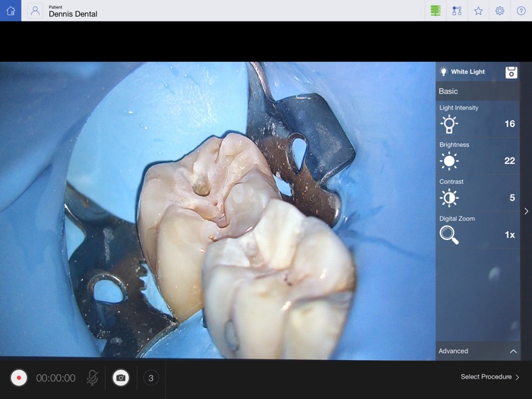Open the green server stack icon
The height and width of the screenshot is (399, 532).
pos(436,11)
